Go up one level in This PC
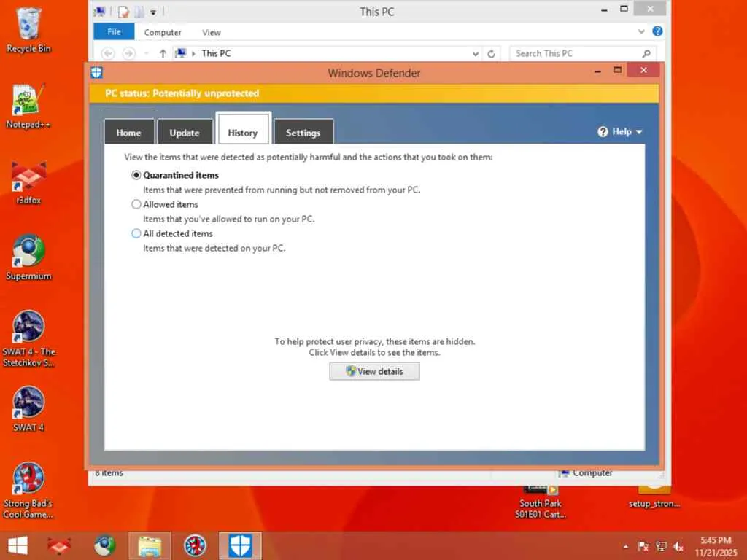The height and width of the screenshot is (560, 747). pos(163,53)
